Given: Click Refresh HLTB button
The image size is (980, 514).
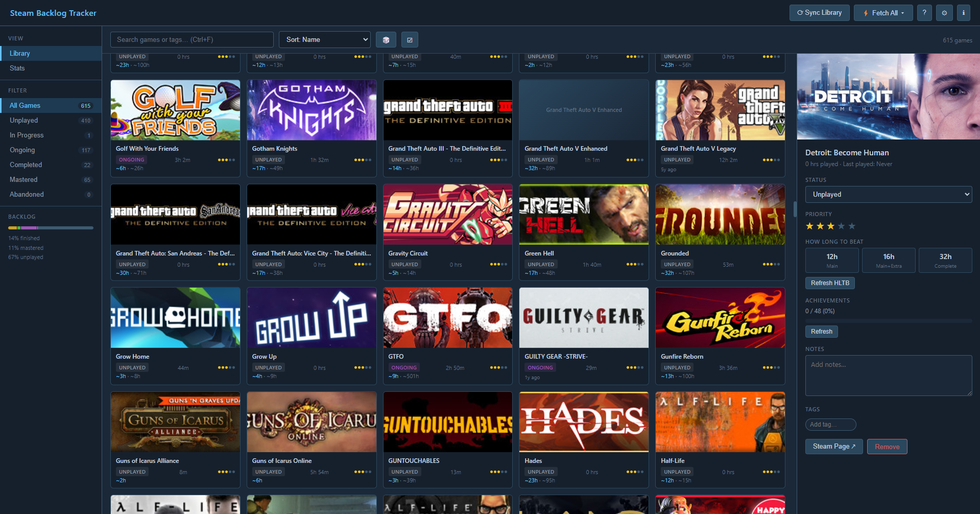Looking at the screenshot, I should pyautogui.click(x=830, y=283).
